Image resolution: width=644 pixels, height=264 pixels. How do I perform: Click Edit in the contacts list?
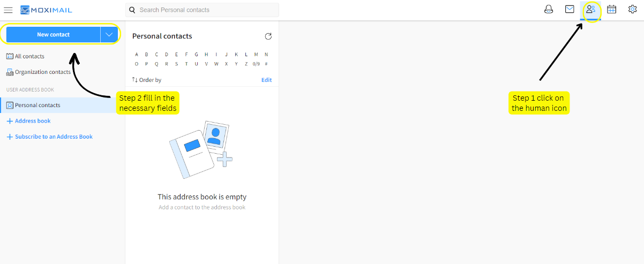point(266,80)
